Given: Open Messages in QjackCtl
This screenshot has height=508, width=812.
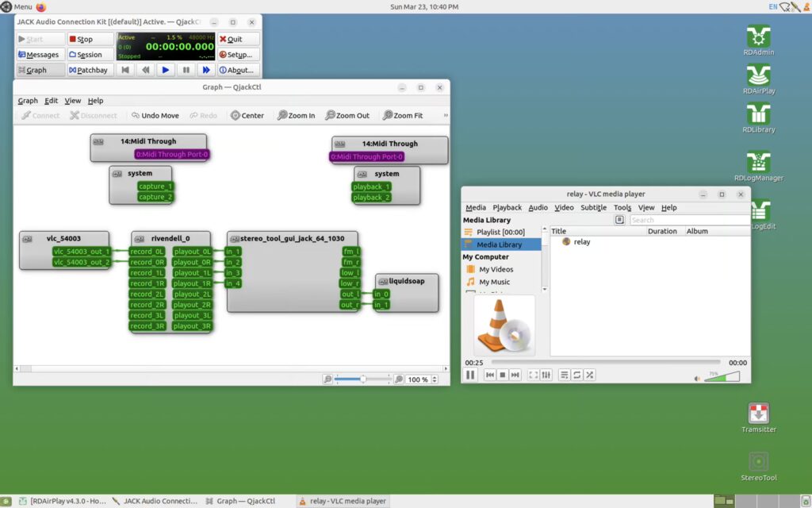Looking at the screenshot, I should coord(40,55).
